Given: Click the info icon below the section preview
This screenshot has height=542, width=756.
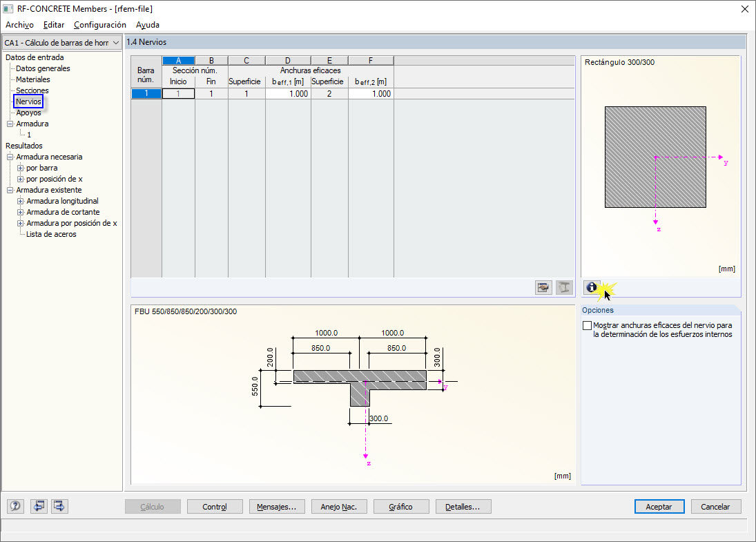Looking at the screenshot, I should point(592,287).
